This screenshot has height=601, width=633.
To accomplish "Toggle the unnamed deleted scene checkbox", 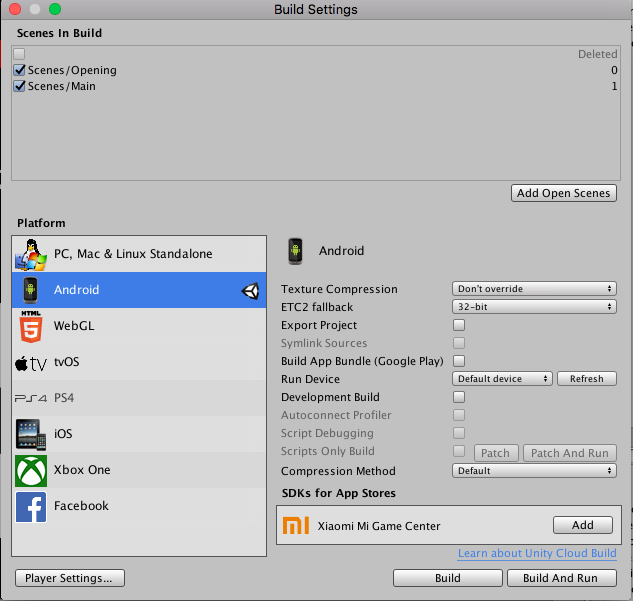I will 19,54.
